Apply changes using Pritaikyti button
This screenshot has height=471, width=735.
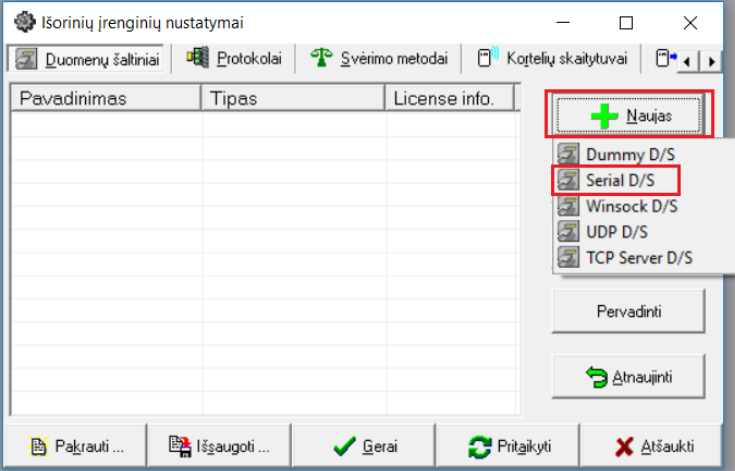(511, 446)
